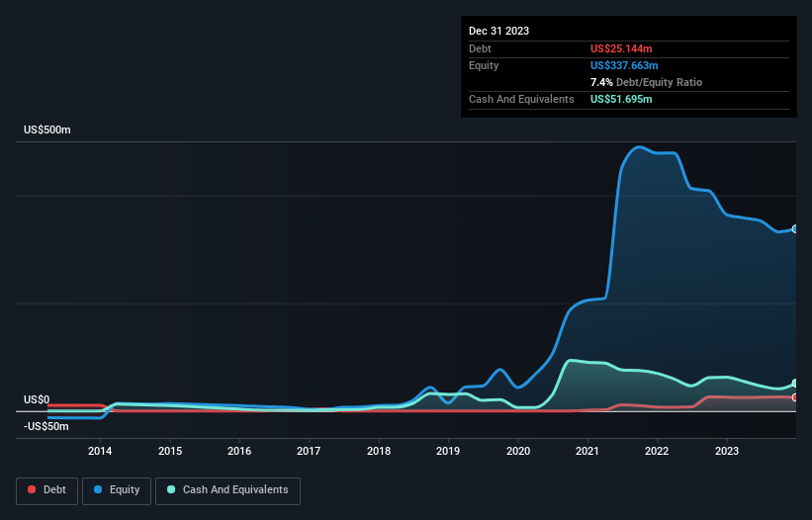This screenshot has height=520, width=812.
Task: Click the teal Cash legend dot
Action: click(x=171, y=489)
